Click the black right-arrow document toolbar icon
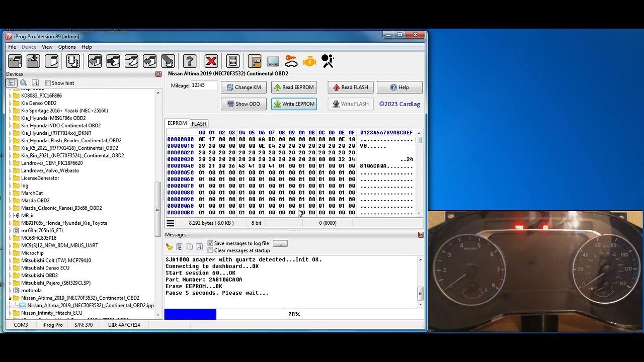644x362 pixels. (113, 61)
